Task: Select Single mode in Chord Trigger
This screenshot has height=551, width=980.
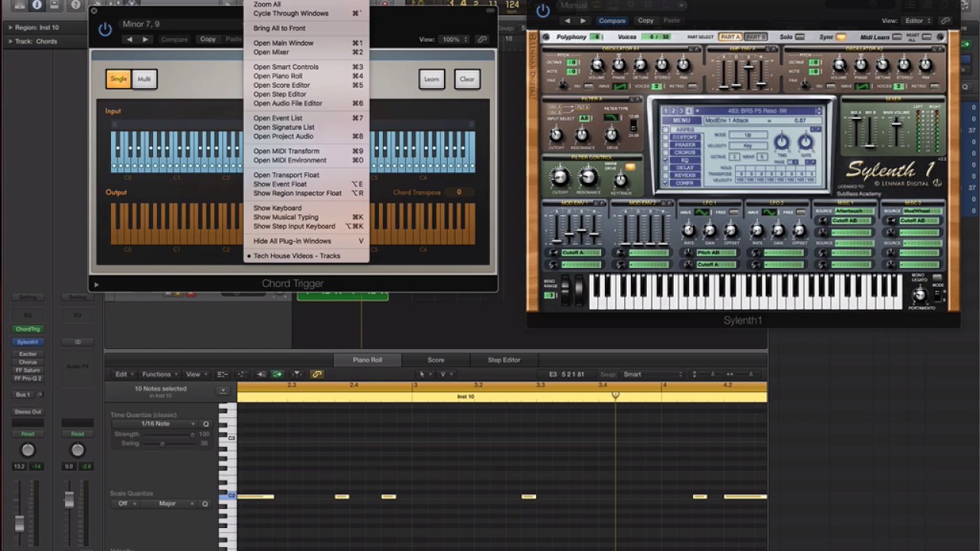Action: click(119, 79)
